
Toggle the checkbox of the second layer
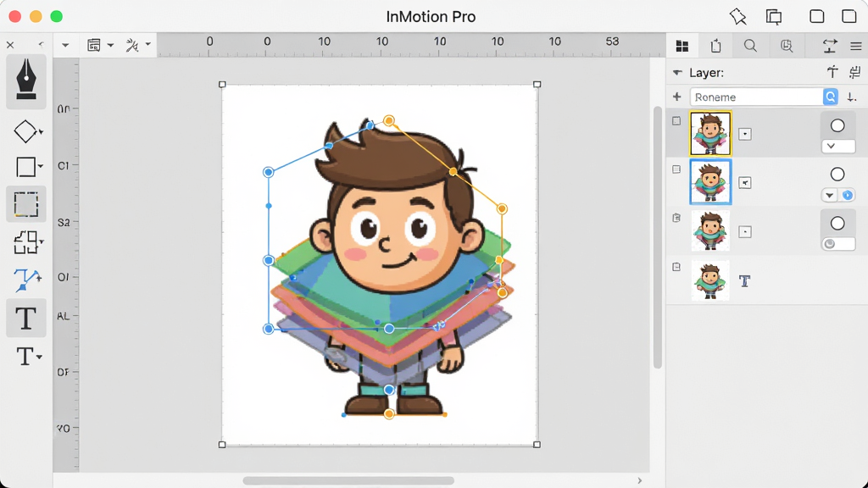tap(676, 169)
